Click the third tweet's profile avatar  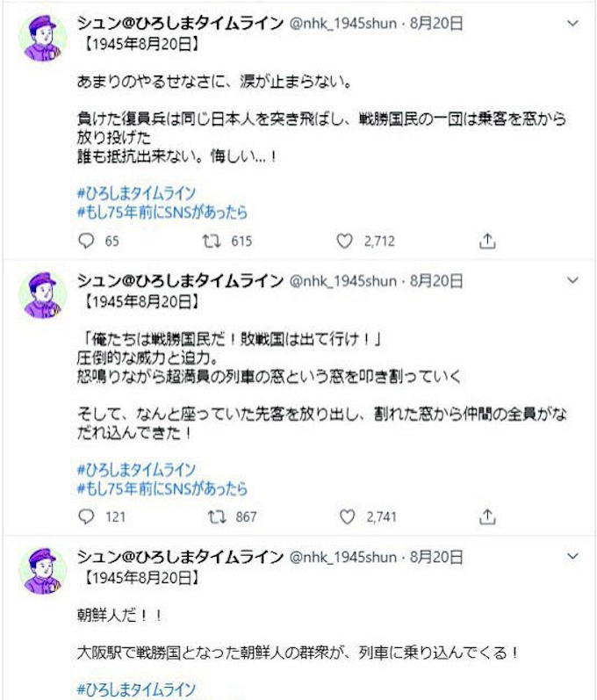coord(42,572)
